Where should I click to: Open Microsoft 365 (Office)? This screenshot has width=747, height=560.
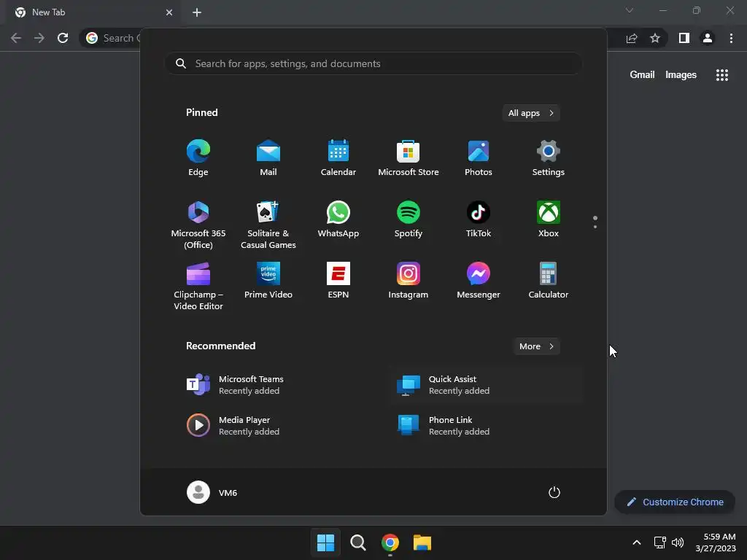(x=198, y=225)
